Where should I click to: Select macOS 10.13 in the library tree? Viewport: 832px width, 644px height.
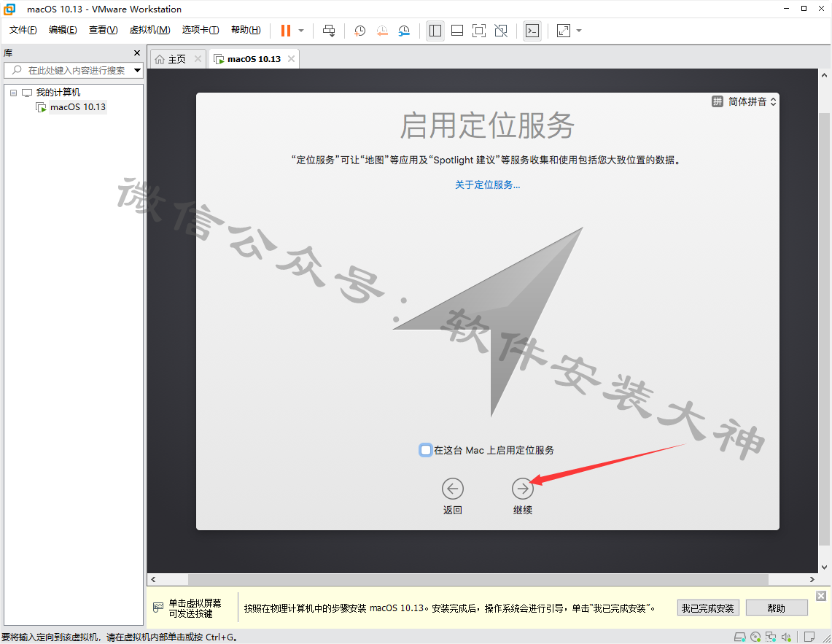[78, 107]
